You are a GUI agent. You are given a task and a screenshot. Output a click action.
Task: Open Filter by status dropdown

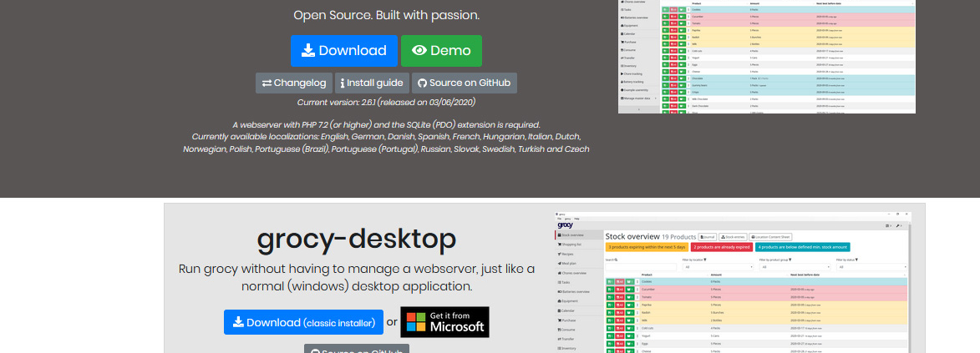tap(872, 267)
